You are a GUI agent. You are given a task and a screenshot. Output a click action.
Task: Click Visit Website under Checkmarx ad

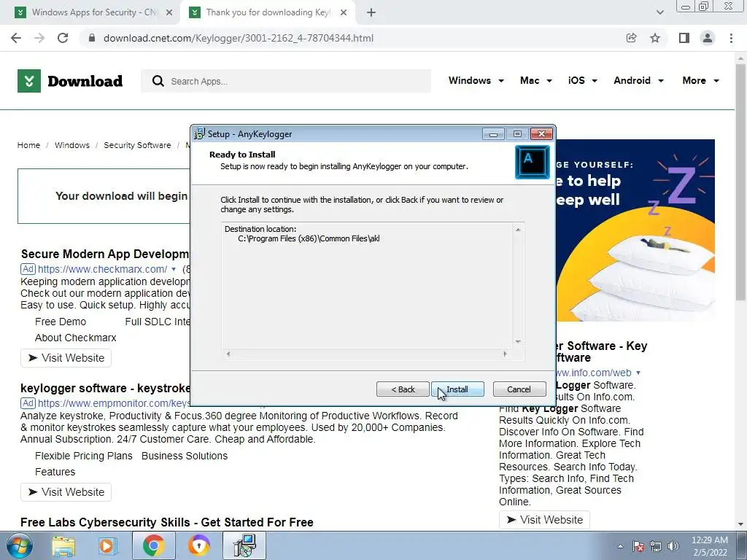[x=66, y=358]
